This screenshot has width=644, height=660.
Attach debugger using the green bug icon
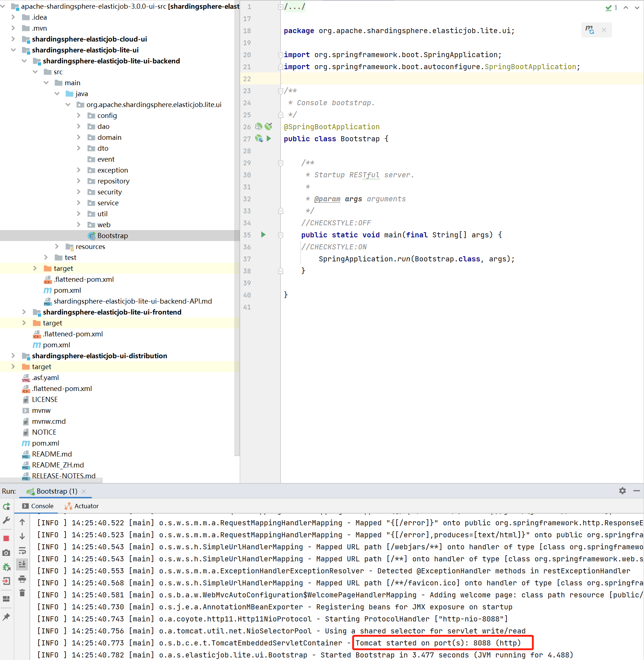(x=6, y=567)
